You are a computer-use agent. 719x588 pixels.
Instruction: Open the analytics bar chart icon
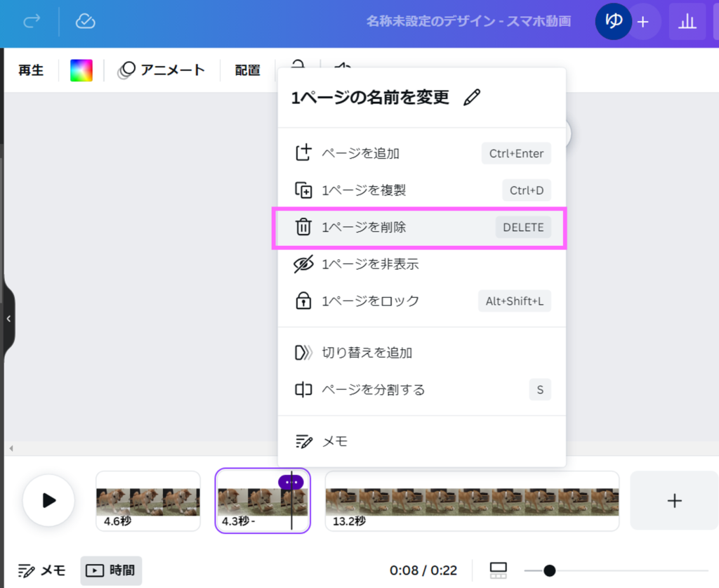pos(687,22)
